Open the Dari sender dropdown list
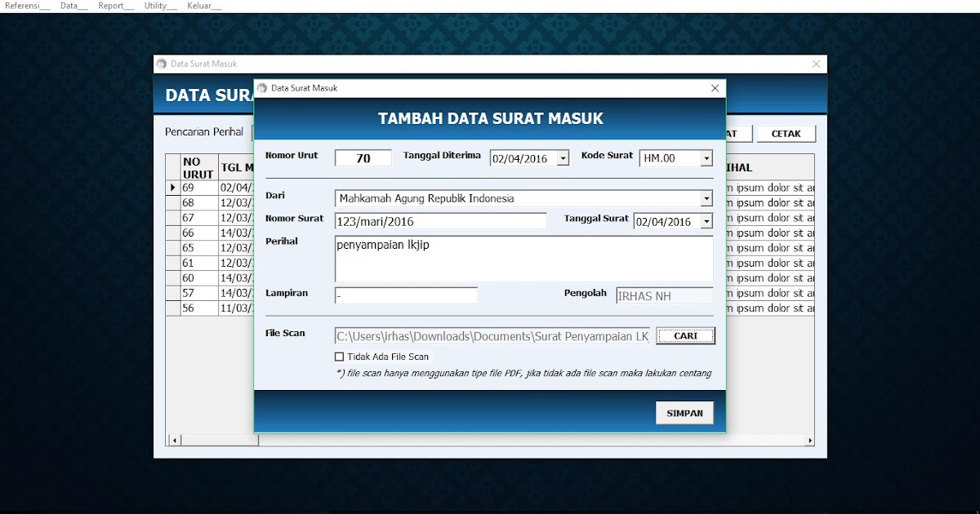 [709, 199]
